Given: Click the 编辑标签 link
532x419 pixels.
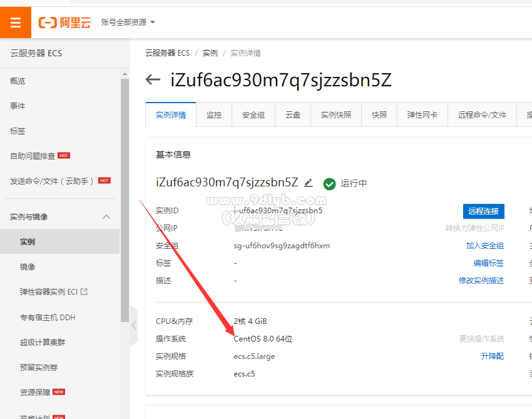Looking at the screenshot, I should (489, 263).
